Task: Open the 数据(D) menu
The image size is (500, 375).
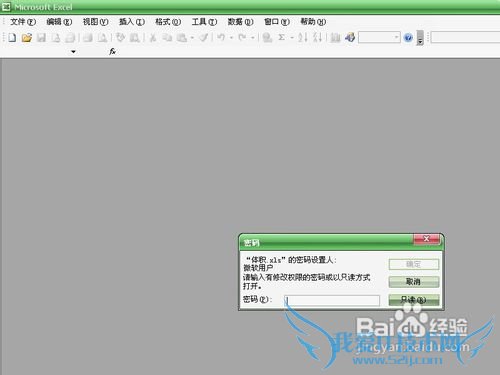Action: [x=240, y=22]
